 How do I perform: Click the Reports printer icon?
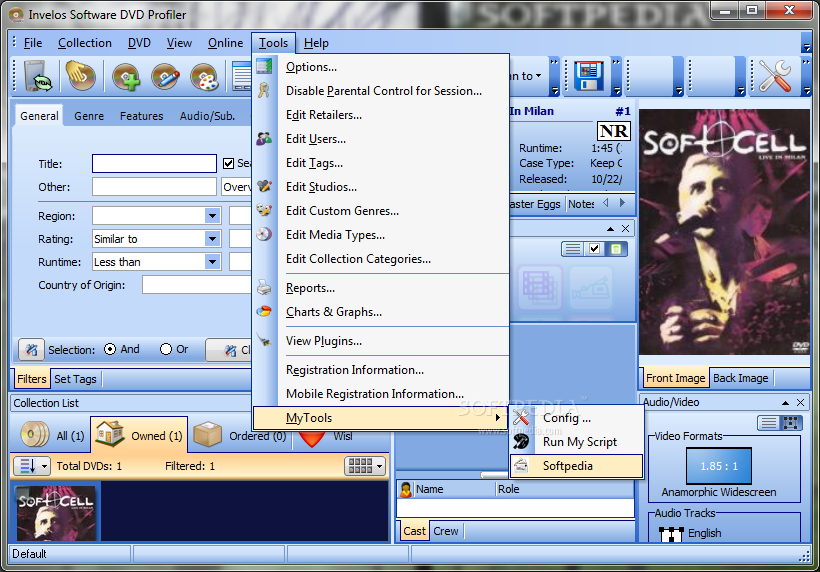tap(264, 288)
